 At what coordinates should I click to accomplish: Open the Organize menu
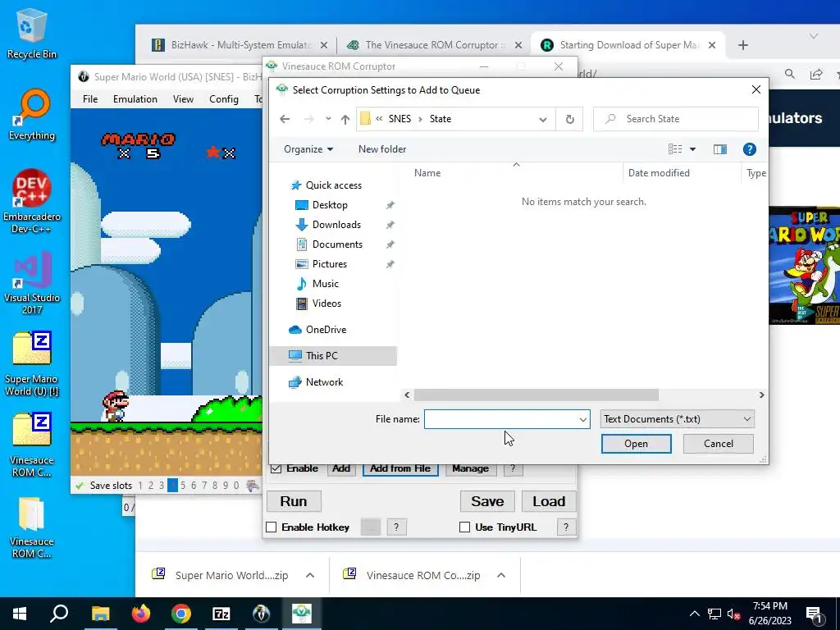tap(308, 149)
